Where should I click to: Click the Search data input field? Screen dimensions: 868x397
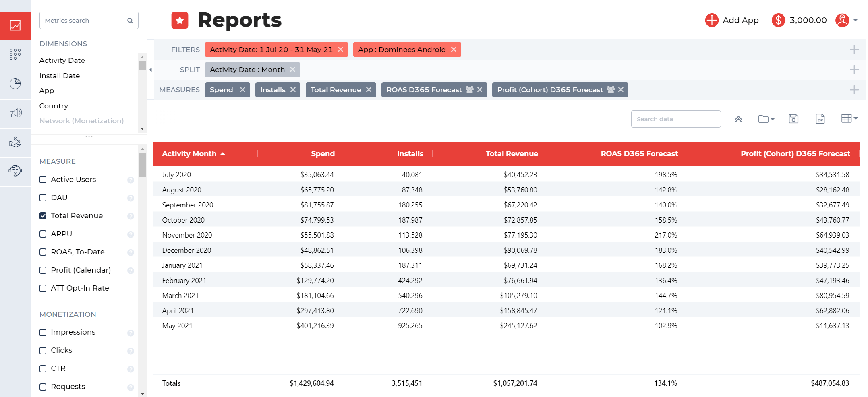click(676, 119)
